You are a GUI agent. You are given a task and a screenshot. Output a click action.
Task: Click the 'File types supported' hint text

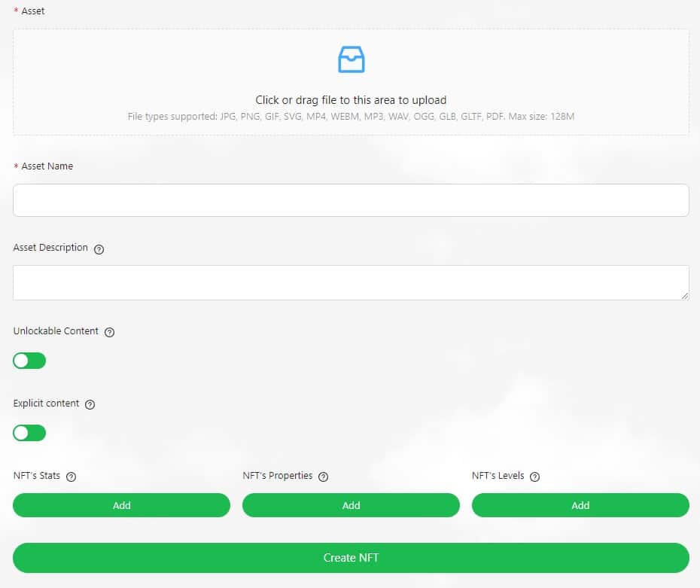click(x=351, y=117)
